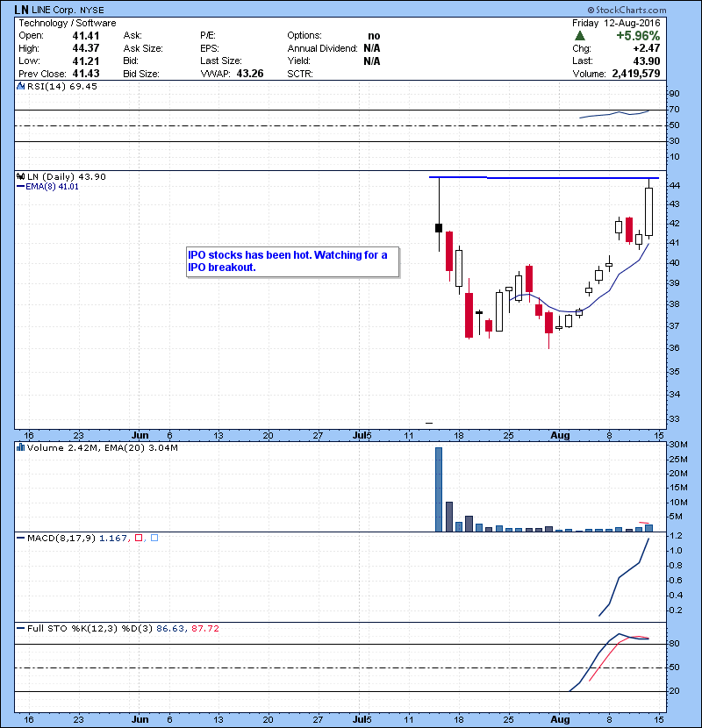Click the blue line marker before EMA(8)
The width and height of the screenshot is (702, 728).
pyautogui.click(x=20, y=187)
